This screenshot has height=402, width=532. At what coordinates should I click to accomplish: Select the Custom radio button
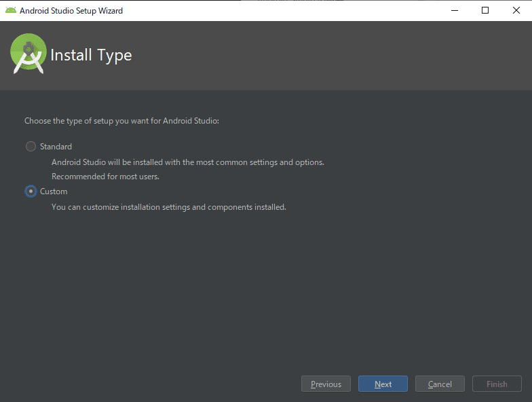pos(31,191)
